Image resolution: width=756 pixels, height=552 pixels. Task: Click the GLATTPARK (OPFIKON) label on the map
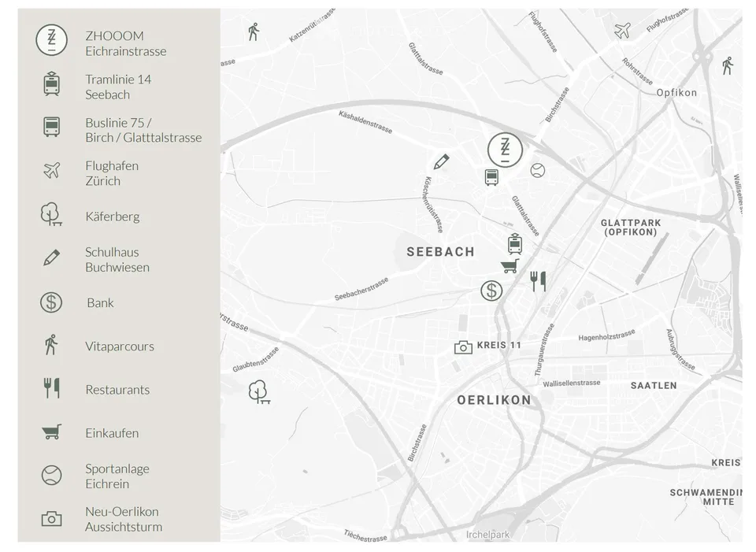631,228
